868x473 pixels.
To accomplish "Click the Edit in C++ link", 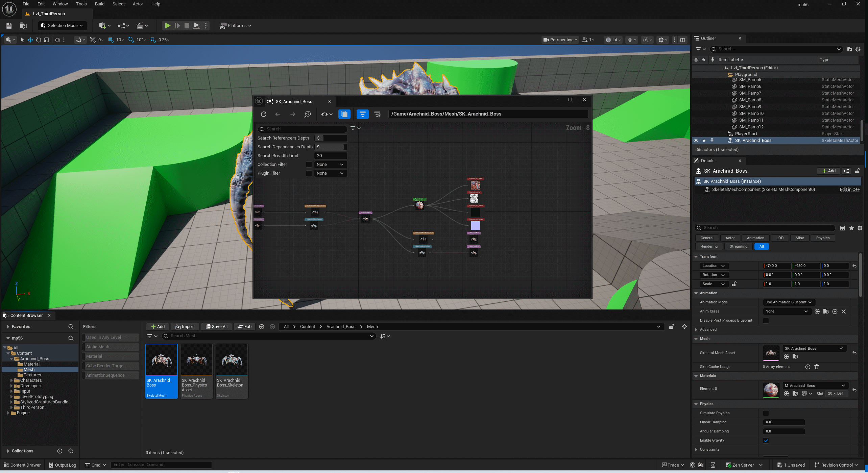I will [x=849, y=190].
